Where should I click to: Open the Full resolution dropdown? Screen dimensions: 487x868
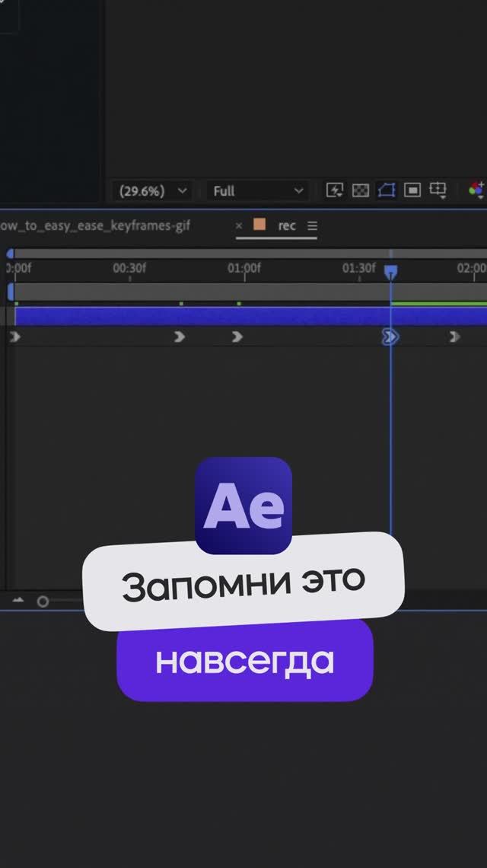[x=259, y=191]
